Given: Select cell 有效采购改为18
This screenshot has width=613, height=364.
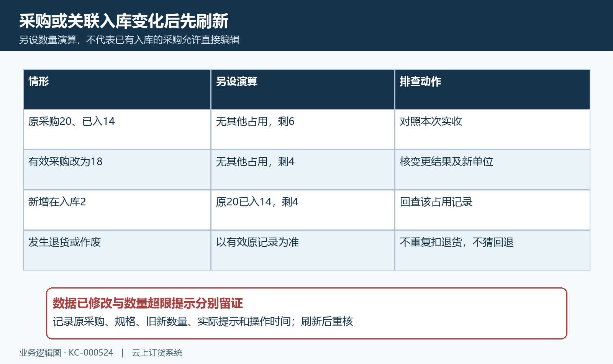Looking at the screenshot, I should click(x=117, y=170).
